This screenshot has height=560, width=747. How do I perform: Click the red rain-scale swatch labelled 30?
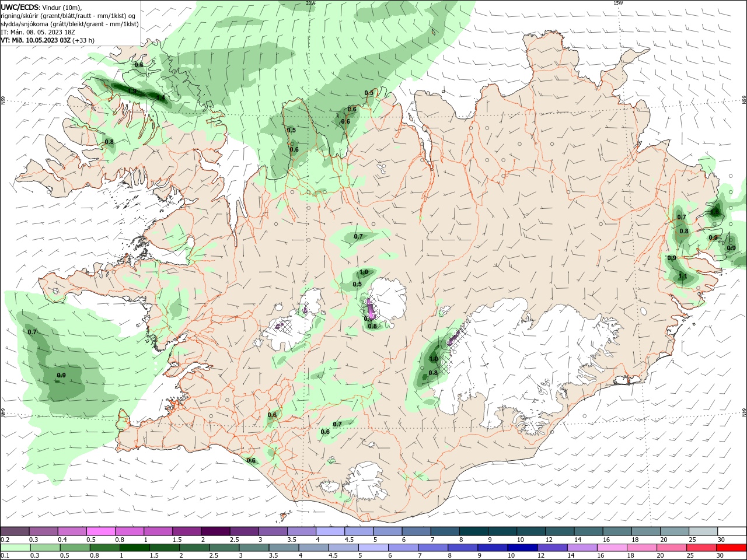732,548
